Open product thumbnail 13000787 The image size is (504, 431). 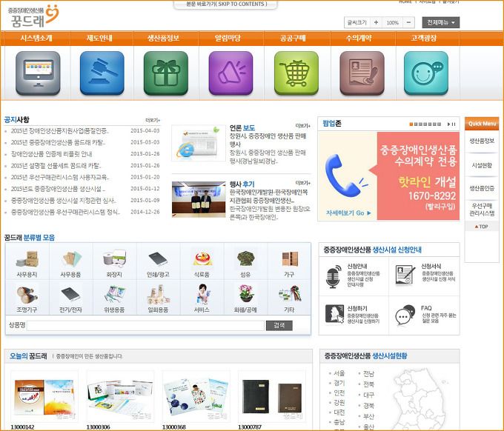tap(272, 397)
